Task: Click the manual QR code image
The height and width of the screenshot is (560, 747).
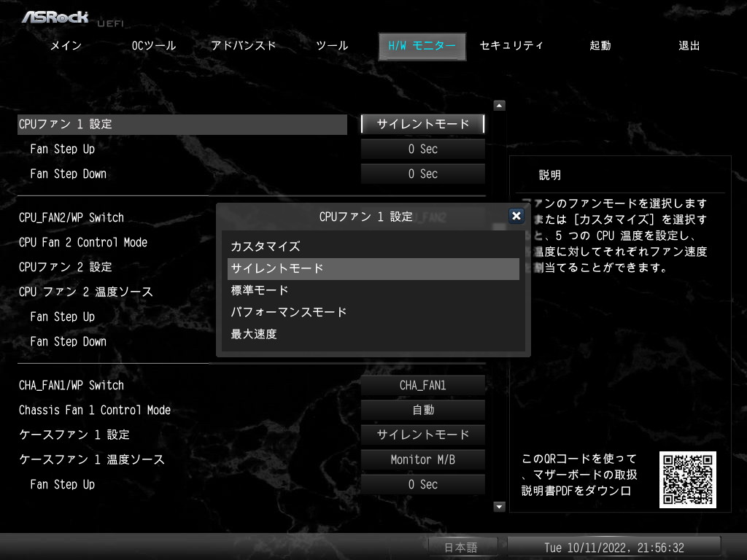Action: click(687, 480)
